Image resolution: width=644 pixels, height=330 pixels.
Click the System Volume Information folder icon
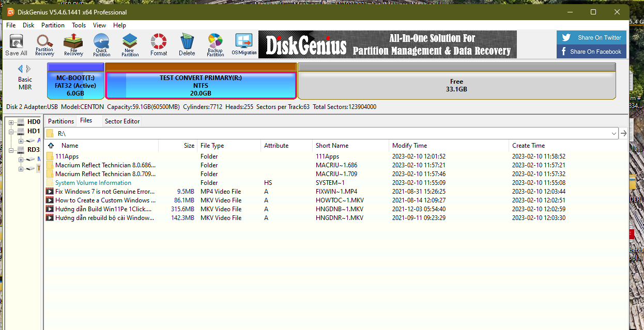click(x=50, y=183)
